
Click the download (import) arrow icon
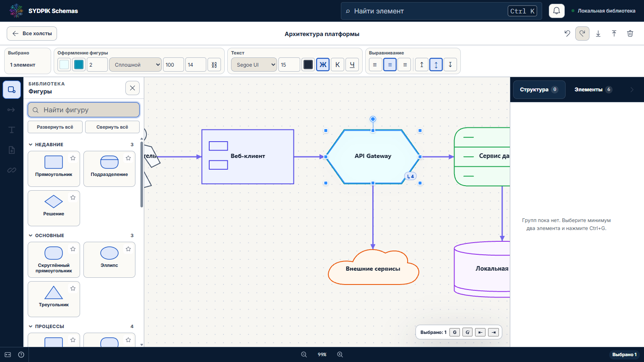[598, 34]
